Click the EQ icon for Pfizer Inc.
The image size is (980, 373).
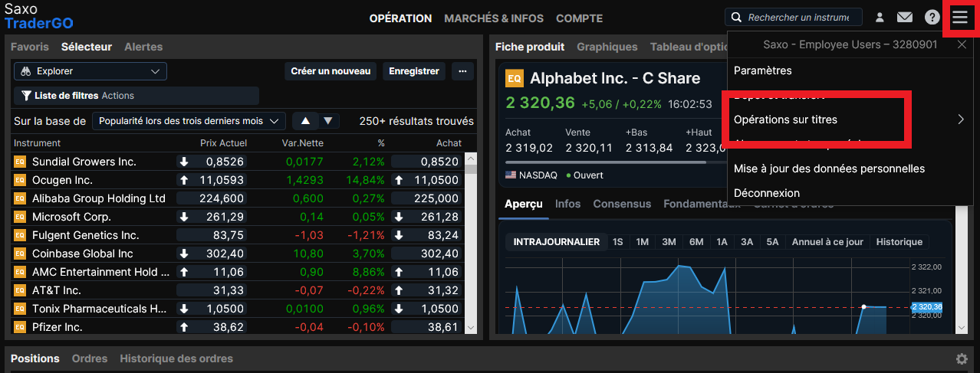coord(20,327)
